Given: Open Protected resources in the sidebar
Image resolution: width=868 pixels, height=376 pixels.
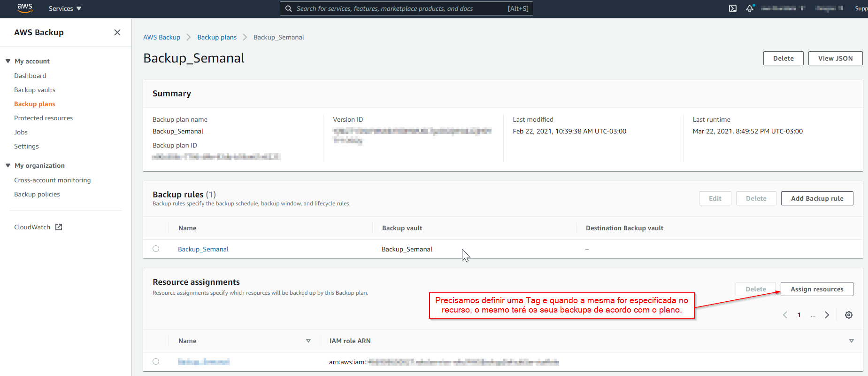Looking at the screenshot, I should [43, 118].
